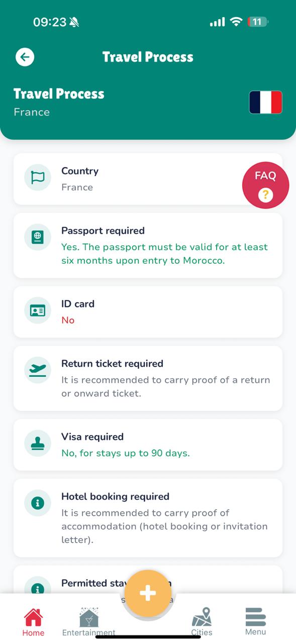Tap the info icon beside Hotel booking required
Viewport: 296px width, 644px height.
(x=37, y=503)
